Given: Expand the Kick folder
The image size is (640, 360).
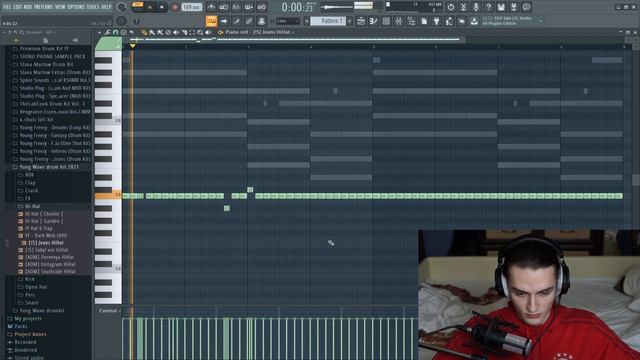Looking at the screenshot, I should tap(30, 279).
